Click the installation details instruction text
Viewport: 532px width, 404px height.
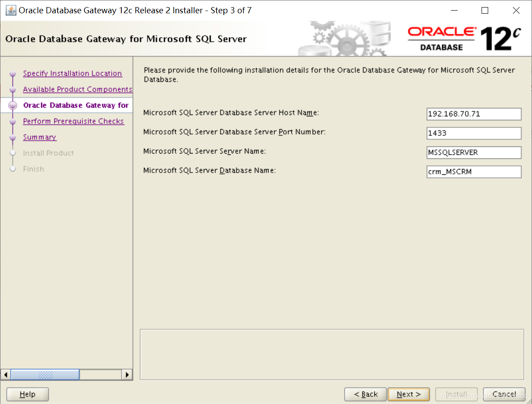pyautogui.click(x=330, y=75)
